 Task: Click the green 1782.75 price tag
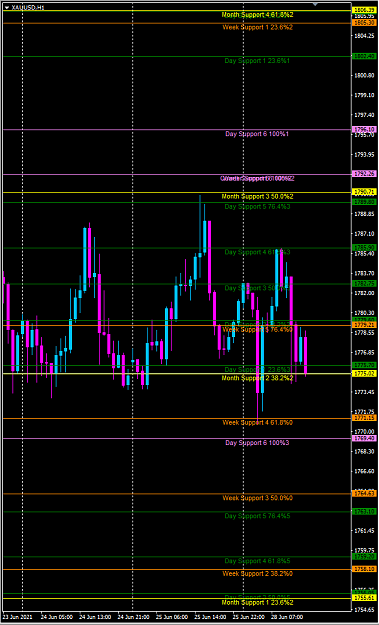click(x=365, y=284)
